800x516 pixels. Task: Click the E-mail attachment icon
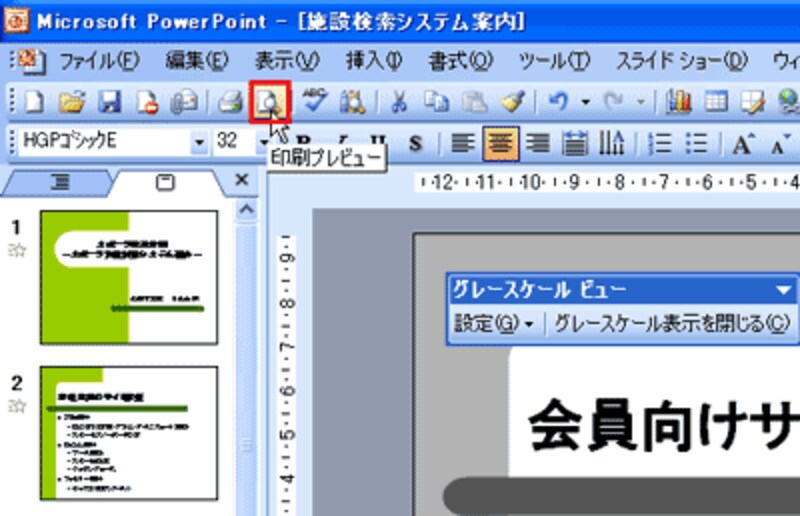[184, 102]
